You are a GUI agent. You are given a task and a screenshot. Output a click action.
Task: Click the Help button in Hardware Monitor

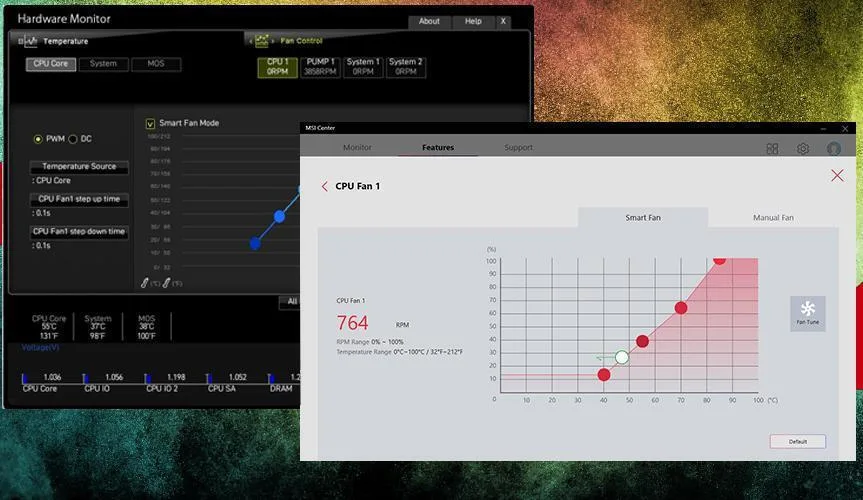click(x=473, y=21)
